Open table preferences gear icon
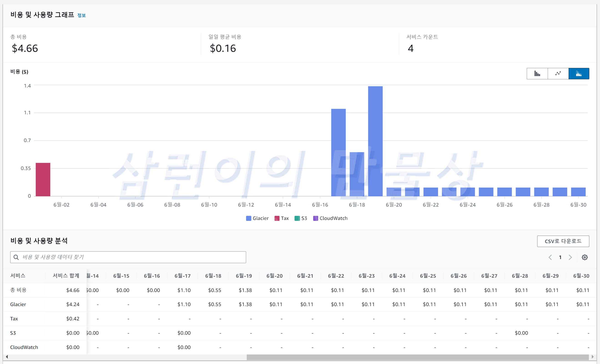Viewport: 600px width, 364px height. (584, 257)
